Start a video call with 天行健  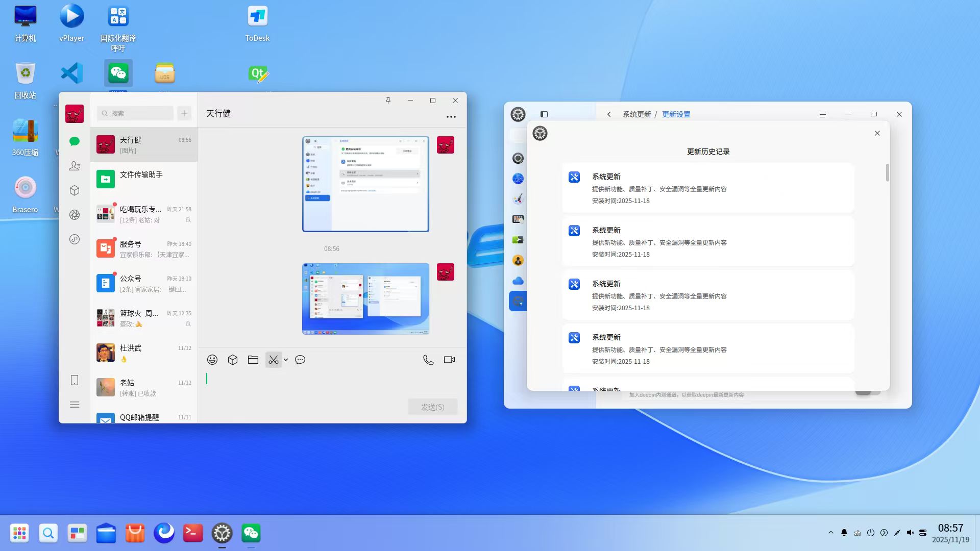pos(449,360)
